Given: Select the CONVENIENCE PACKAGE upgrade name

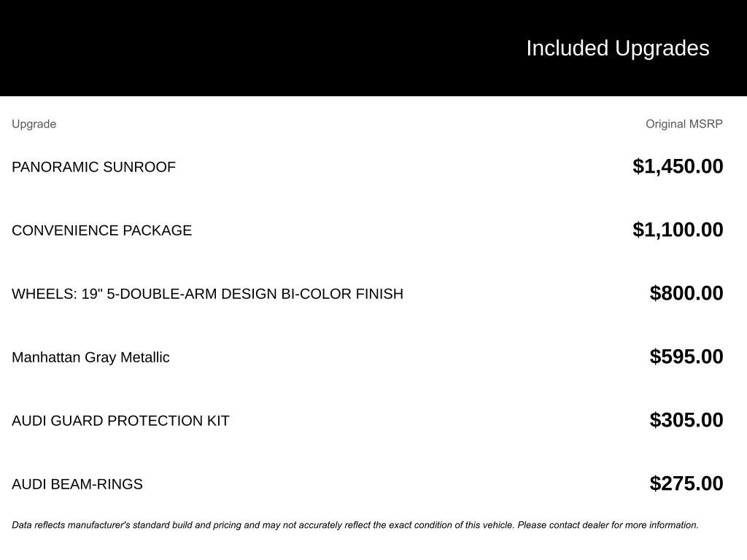Looking at the screenshot, I should [101, 230].
